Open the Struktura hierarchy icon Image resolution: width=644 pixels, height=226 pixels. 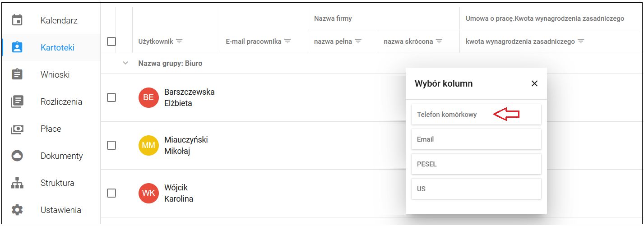coord(17,183)
